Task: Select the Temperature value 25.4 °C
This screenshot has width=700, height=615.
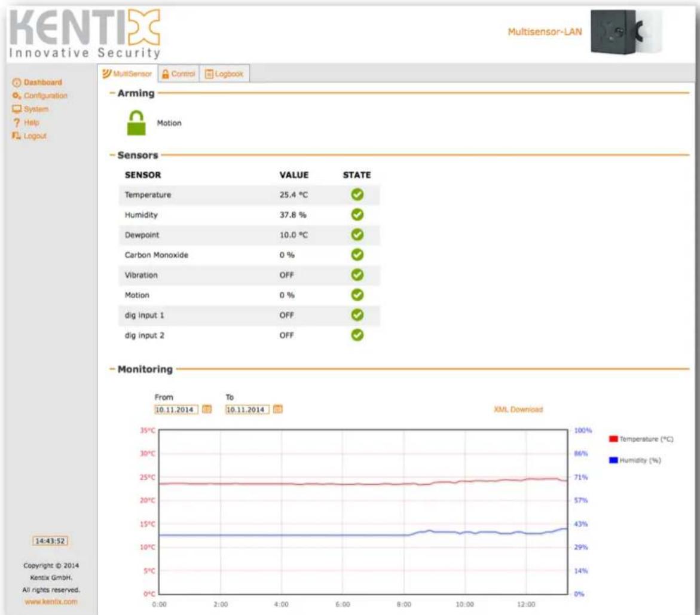Action: click(294, 195)
